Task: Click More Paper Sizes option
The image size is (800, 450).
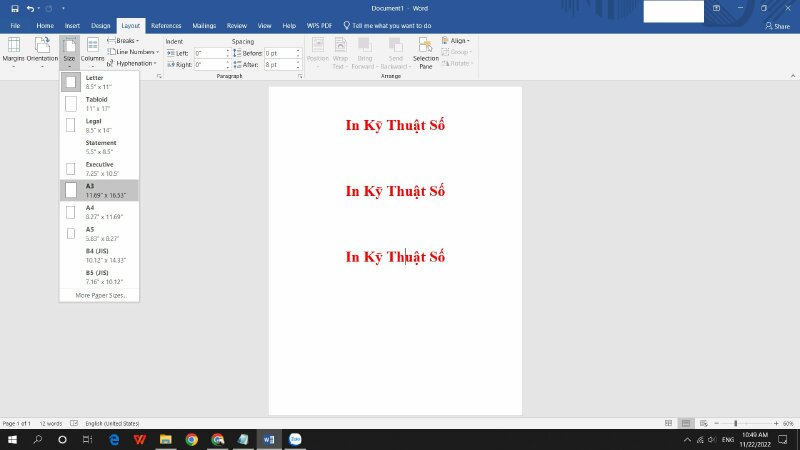Action: [x=101, y=295]
